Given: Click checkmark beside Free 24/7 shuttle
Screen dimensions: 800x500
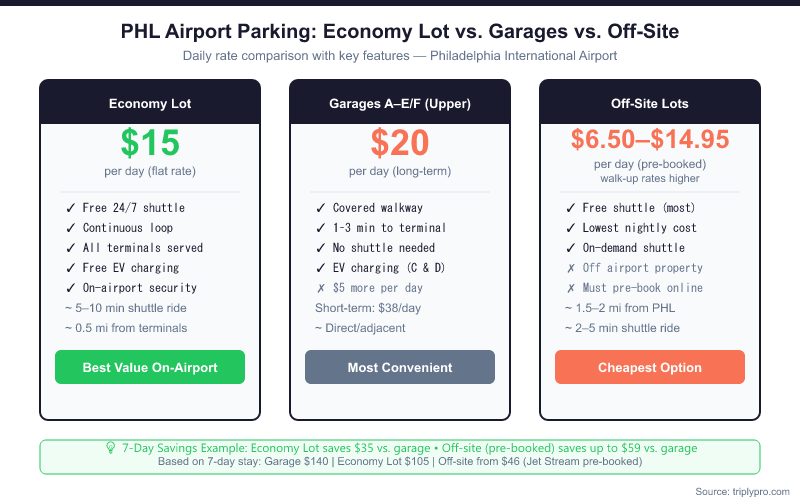Looking at the screenshot, I should pos(71,208).
